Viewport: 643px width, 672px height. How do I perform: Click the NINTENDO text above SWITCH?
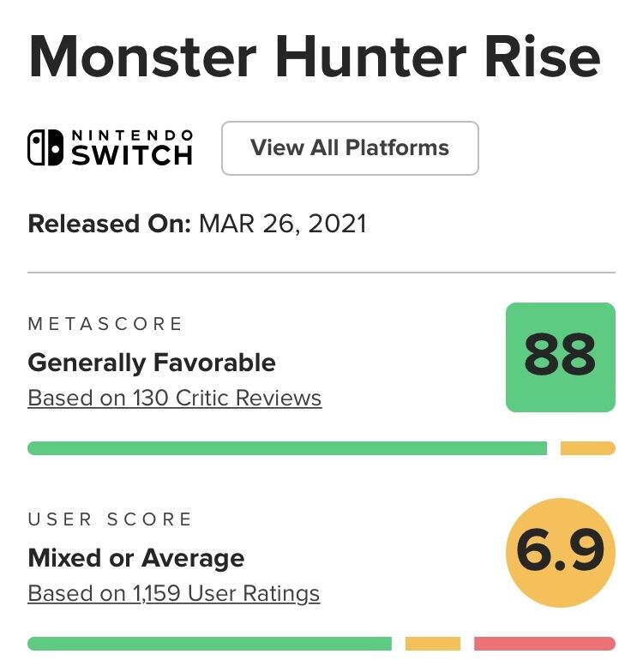pyautogui.click(x=131, y=135)
